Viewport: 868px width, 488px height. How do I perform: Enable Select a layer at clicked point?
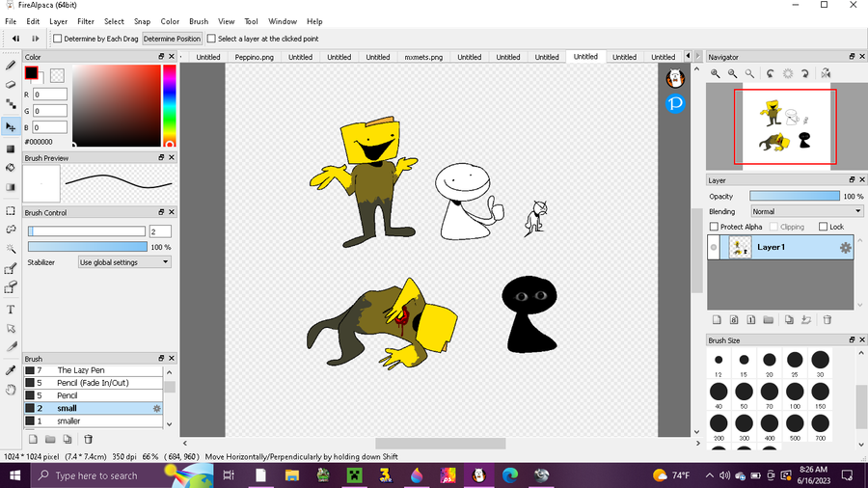point(211,39)
